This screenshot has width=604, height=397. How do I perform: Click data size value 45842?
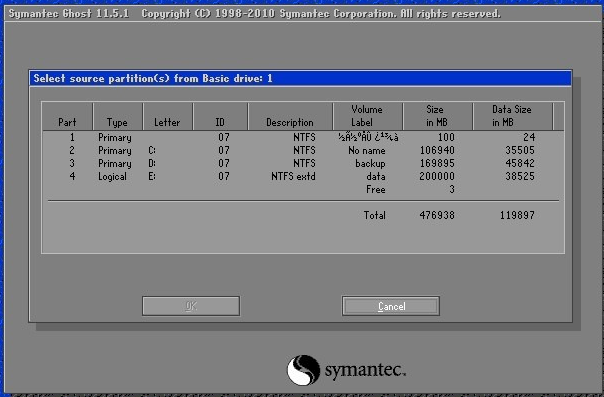pos(520,163)
